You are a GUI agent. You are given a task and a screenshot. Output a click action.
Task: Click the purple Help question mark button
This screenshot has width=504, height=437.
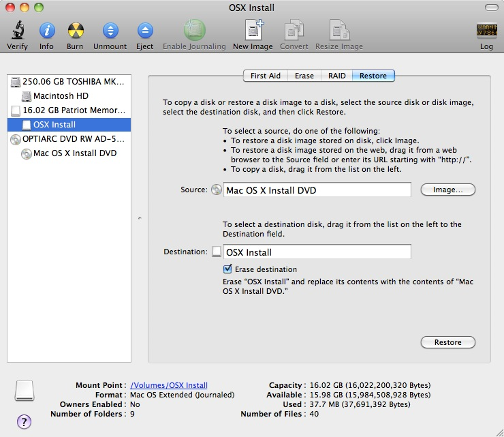(x=24, y=421)
